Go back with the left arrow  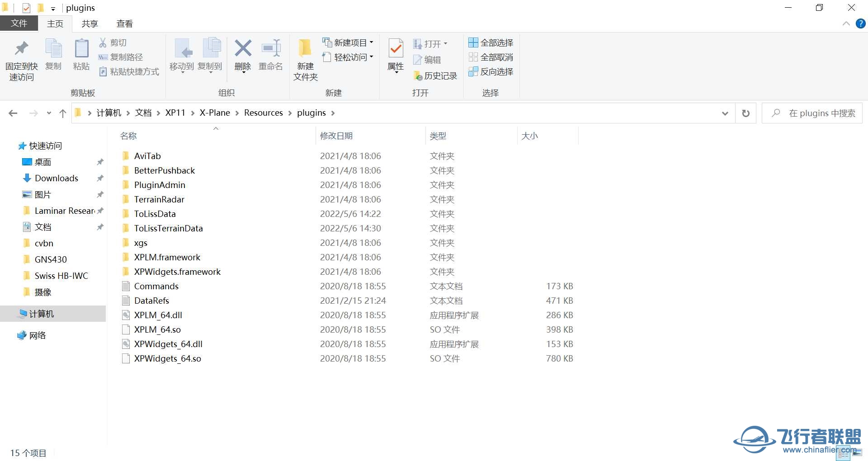pos(13,113)
